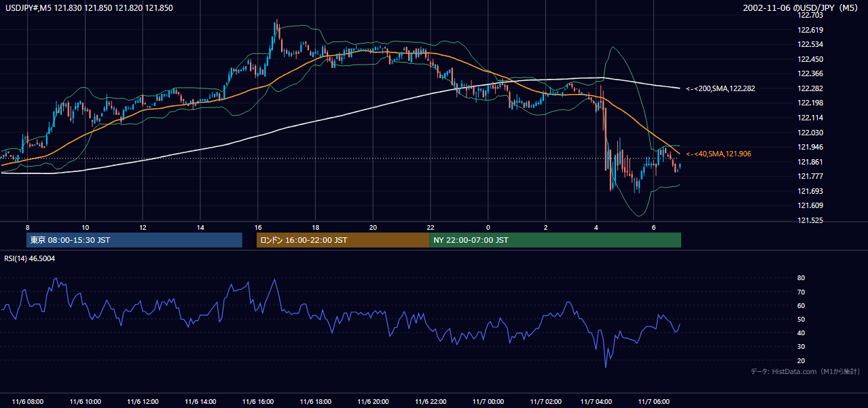868x408 pixels.
Task: Click price level 122.450 on the axis
Action: click(x=811, y=59)
